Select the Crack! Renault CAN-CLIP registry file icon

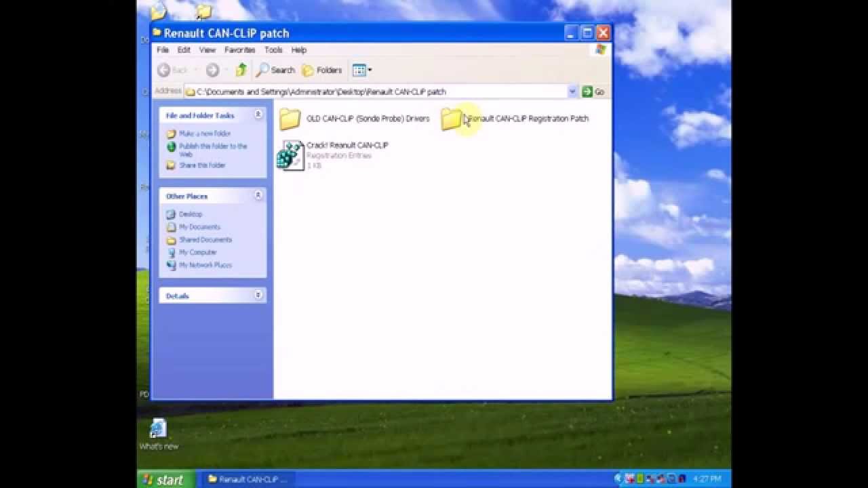290,155
